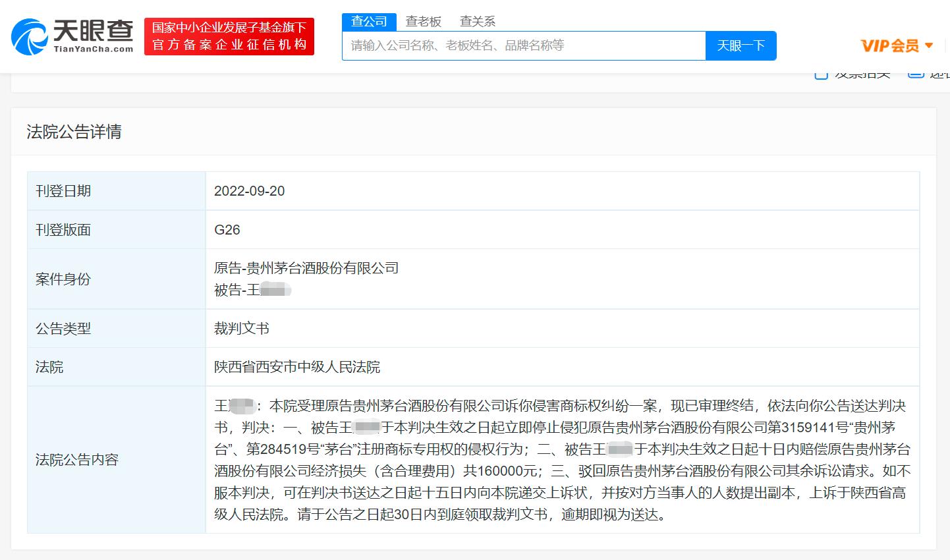Switch to the 查关系 search tab
The height and width of the screenshot is (560, 950).
pyautogui.click(x=478, y=22)
